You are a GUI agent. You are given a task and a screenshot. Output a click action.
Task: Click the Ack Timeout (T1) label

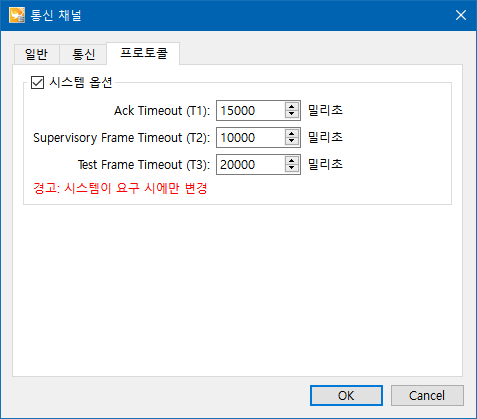coord(162,111)
